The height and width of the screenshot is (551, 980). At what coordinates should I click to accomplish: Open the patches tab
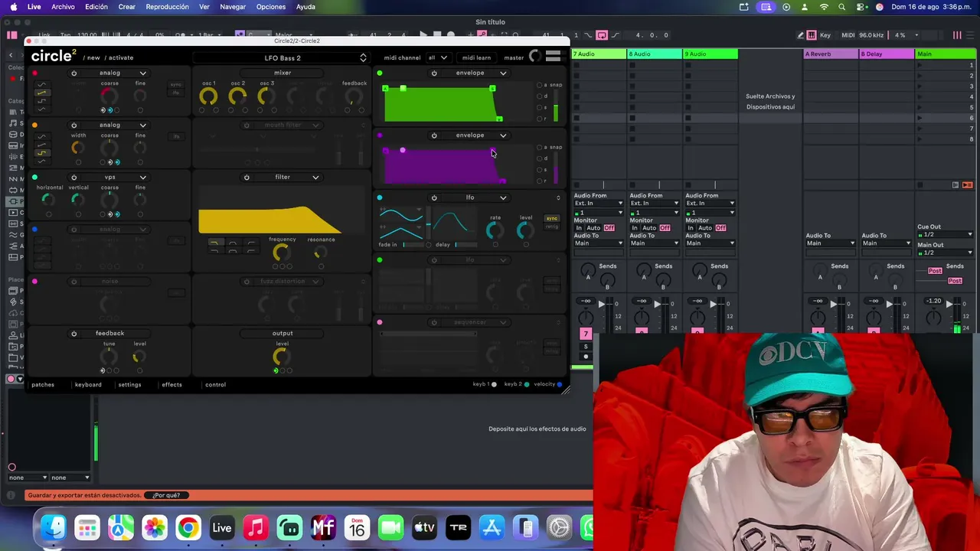coord(43,384)
